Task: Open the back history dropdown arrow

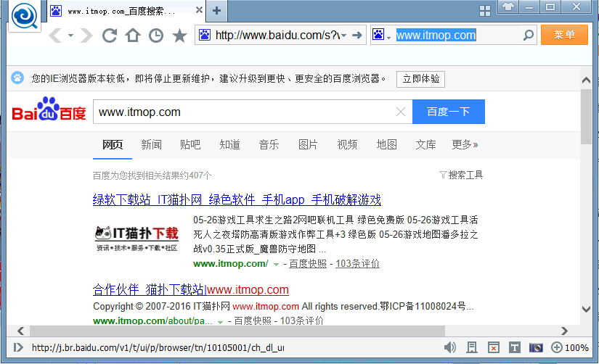Action: [70, 36]
